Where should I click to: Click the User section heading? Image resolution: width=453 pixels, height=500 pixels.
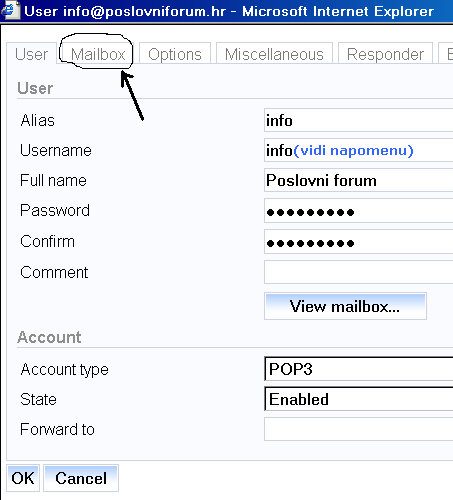click(x=35, y=88)
